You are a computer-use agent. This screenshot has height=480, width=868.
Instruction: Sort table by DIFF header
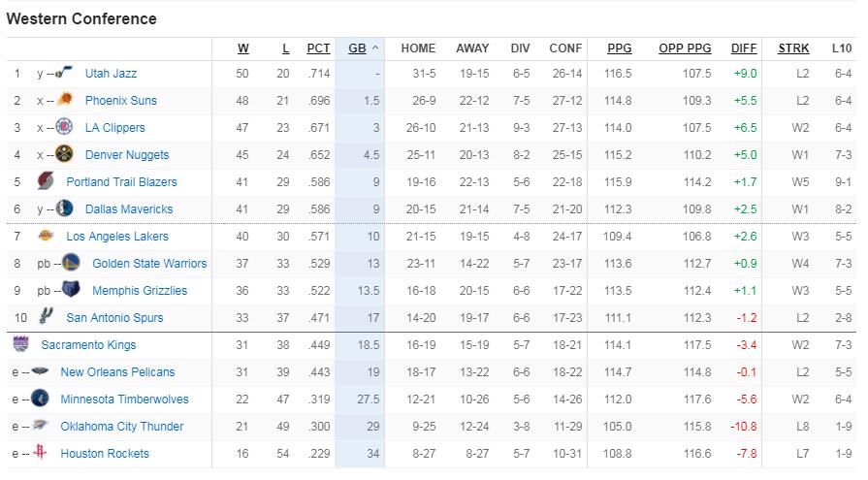point(744,48)
